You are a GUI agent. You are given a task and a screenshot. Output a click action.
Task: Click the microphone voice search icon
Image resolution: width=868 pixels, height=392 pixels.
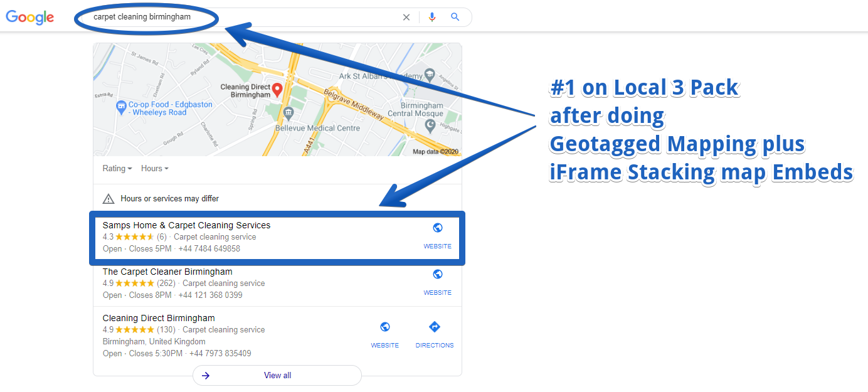coord(432,17)
